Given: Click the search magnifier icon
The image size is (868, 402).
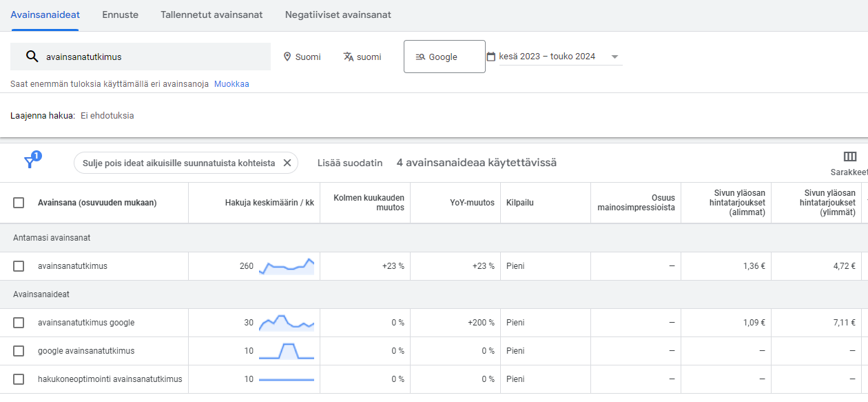Looking at the screenshot, I should coord(32,57).
